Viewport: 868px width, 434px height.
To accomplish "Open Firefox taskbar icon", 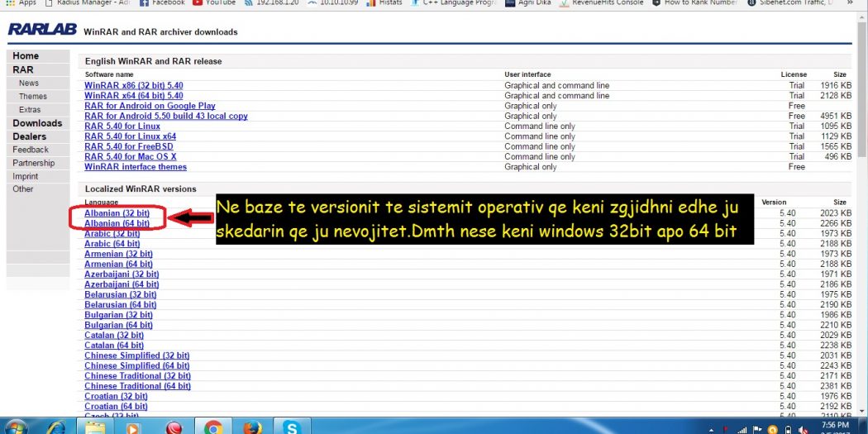I will click(x=252, y=428).
